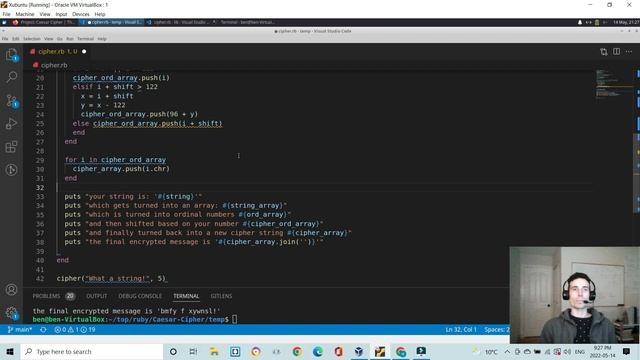Open File Explorer from Windows taskbar

tap(214, 351)
